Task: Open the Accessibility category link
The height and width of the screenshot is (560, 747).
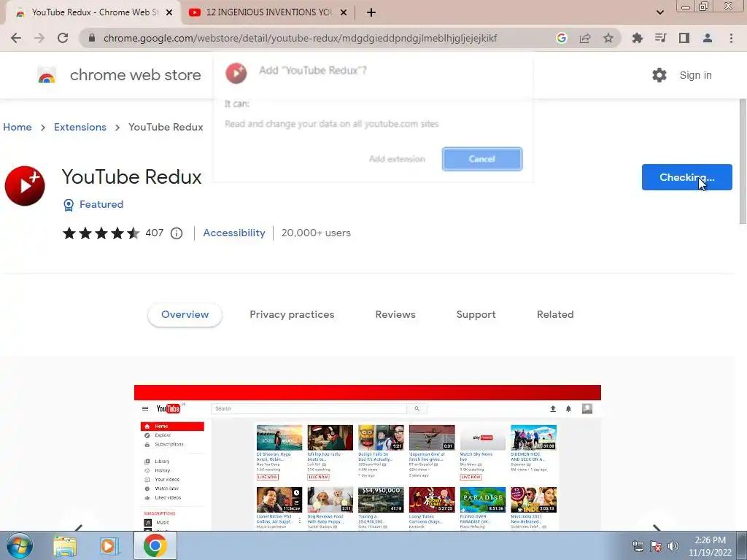Action: pyautogui.click(x=234, y=233)
